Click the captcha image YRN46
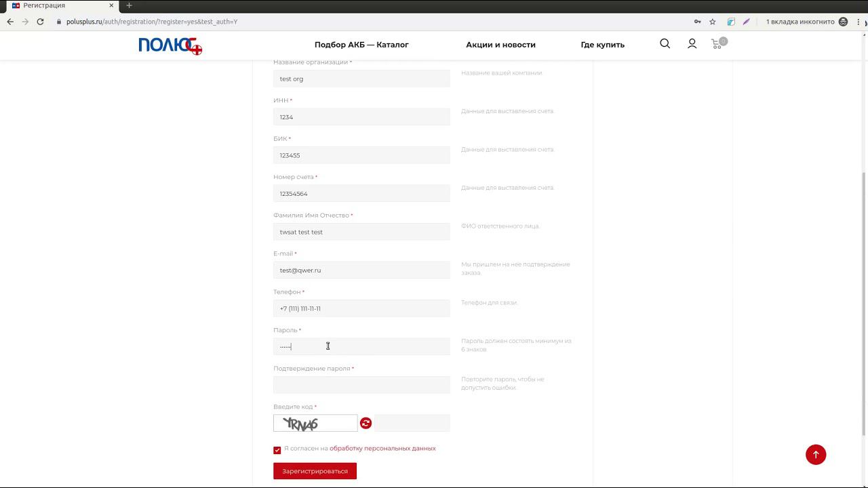The image size is (868, 488). [x=315, y=423]
